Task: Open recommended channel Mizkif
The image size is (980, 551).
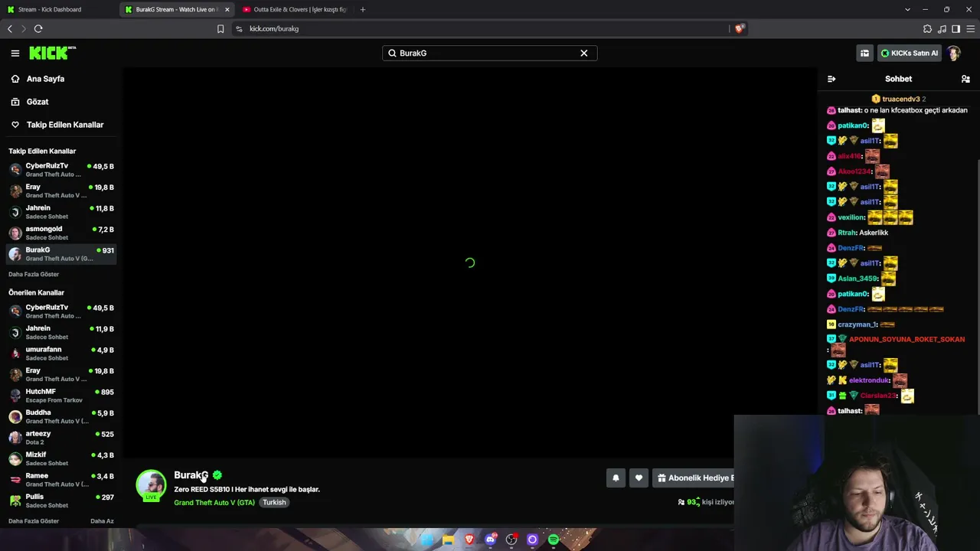Action: tap(61, 458)
